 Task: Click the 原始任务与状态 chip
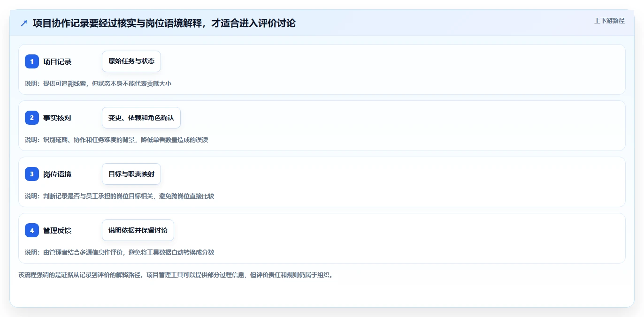point(131,61)
